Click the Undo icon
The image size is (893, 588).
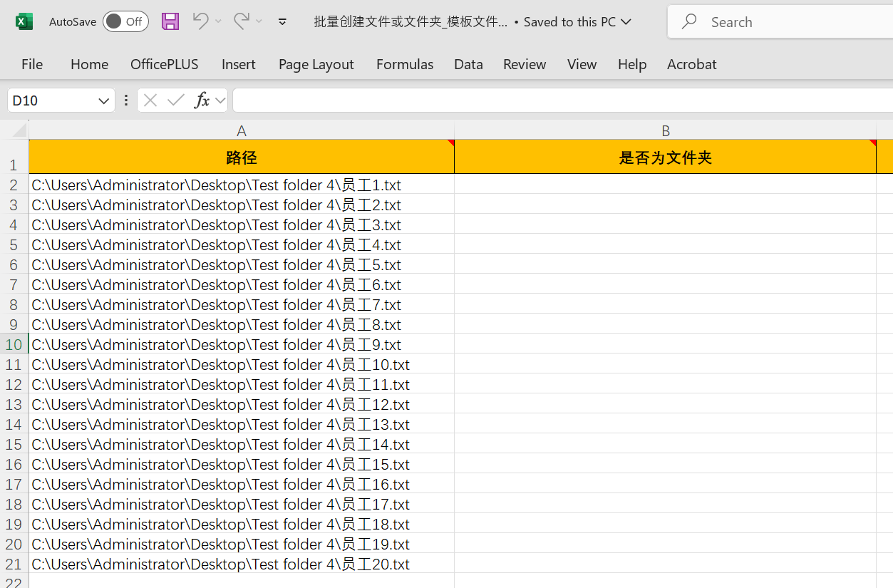point(201,21)
